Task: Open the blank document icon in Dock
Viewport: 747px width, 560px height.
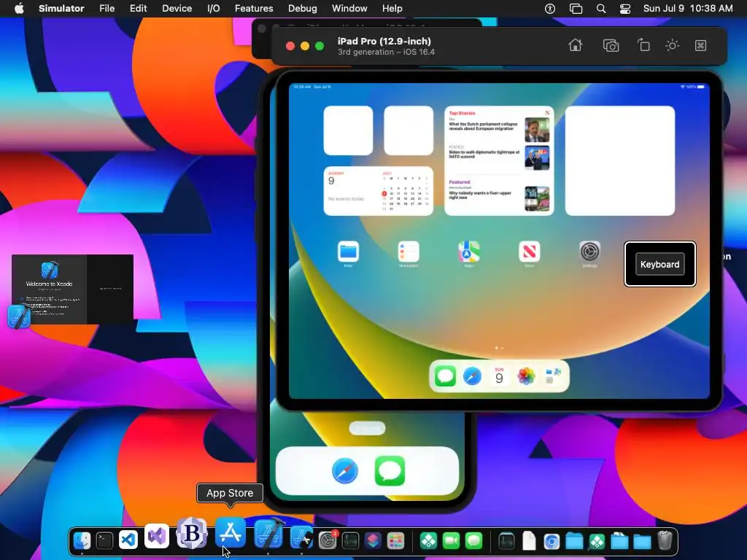Action: (x=529, y=541)
